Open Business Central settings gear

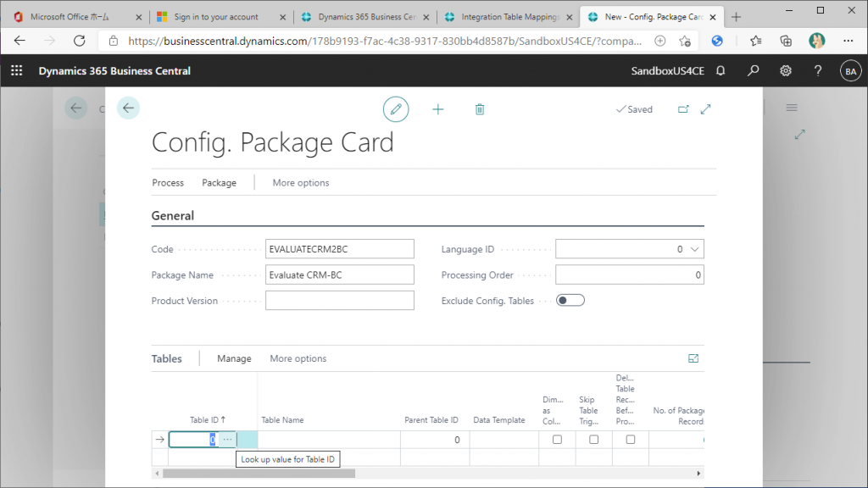(786, 71)
